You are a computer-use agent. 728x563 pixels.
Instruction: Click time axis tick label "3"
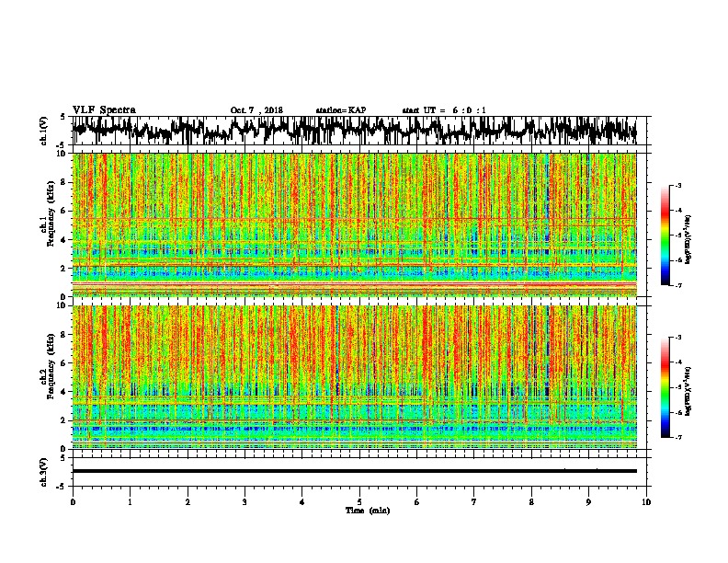pyautogui.click(x=245, y=501)
